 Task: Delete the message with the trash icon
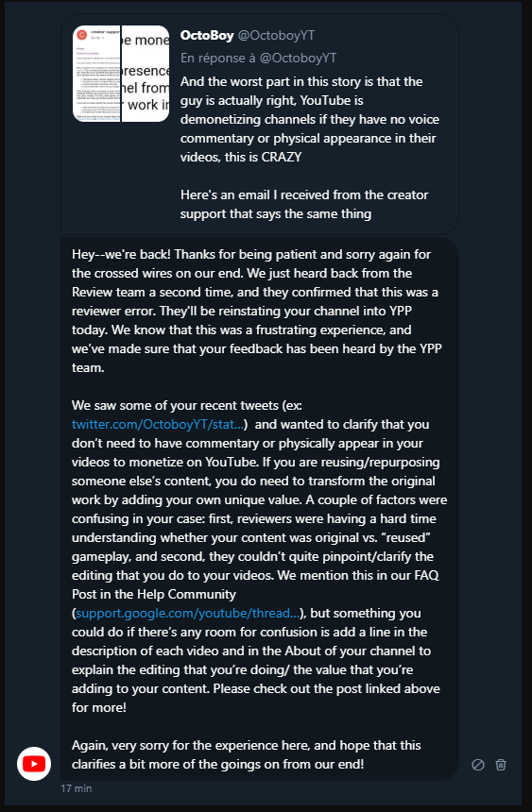pos(501,765)
